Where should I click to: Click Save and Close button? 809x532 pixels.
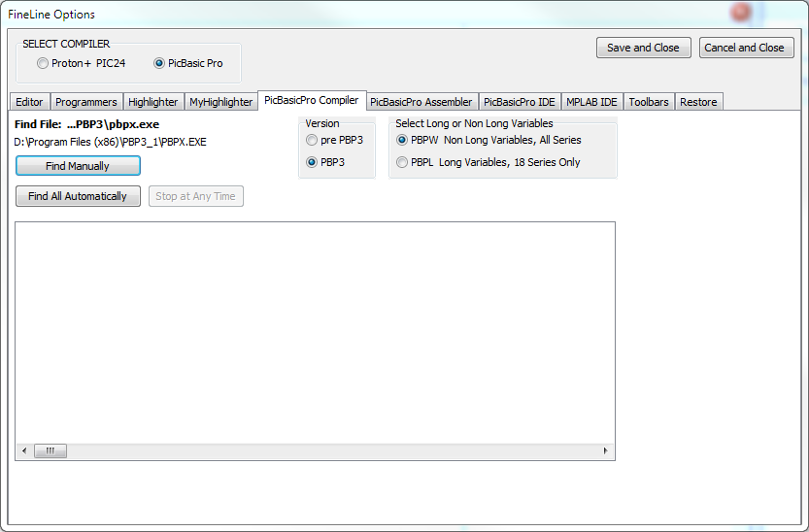click(643, 48)
